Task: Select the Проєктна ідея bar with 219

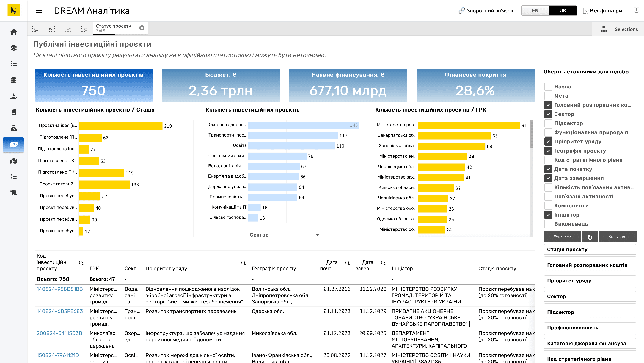Action: pos(120,126)
